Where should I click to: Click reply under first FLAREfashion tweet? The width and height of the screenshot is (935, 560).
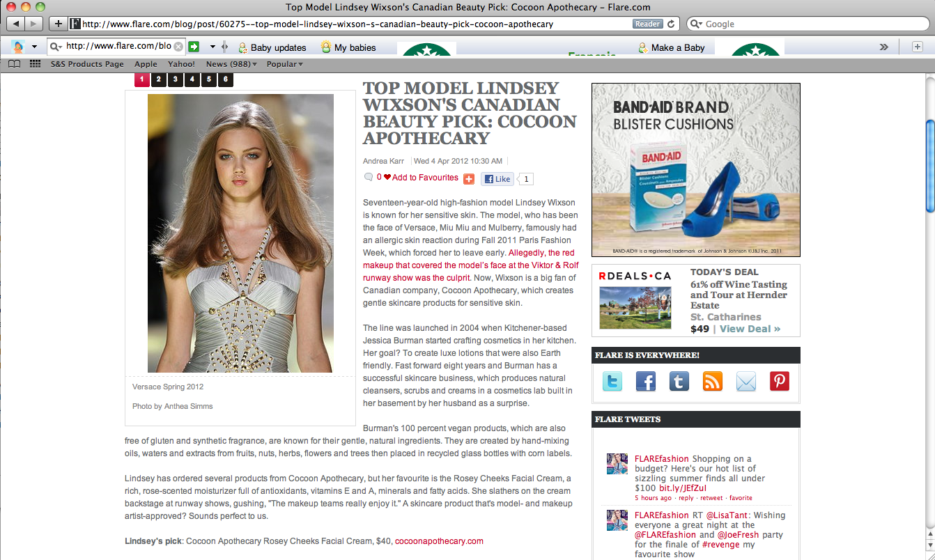click(x=687, y=498)
